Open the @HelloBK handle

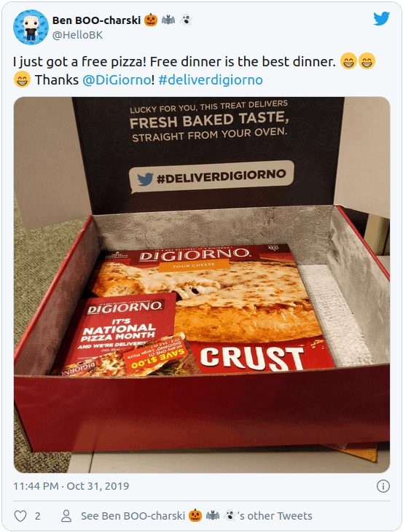[x=77, y=35]
